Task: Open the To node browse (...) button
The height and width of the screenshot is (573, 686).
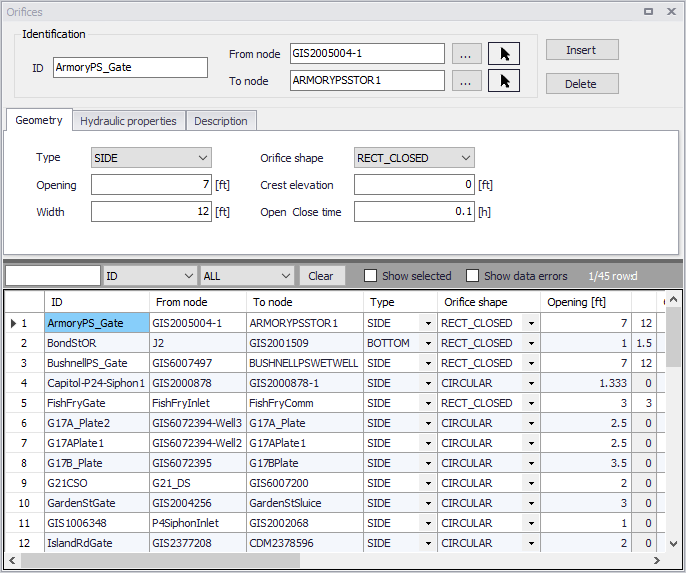Action: [466, 81]
